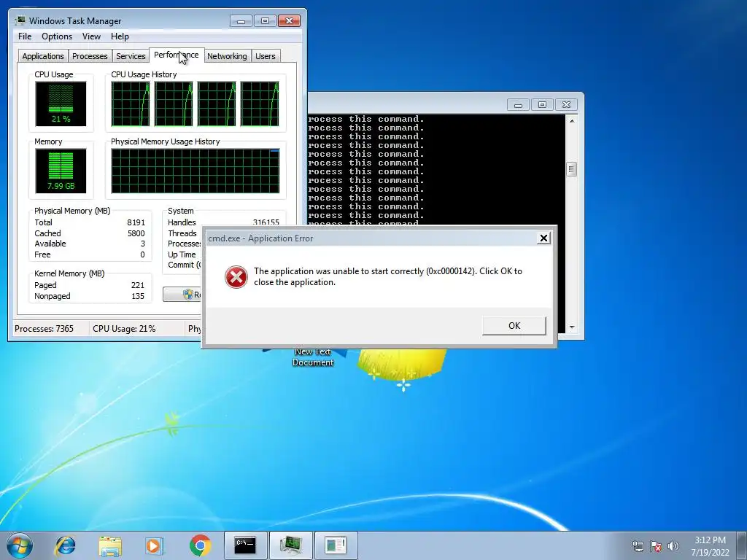Viewport: 747px width, 560px height.
Task: Click the third running app taskbar button
Action: [x=336, y=545]
